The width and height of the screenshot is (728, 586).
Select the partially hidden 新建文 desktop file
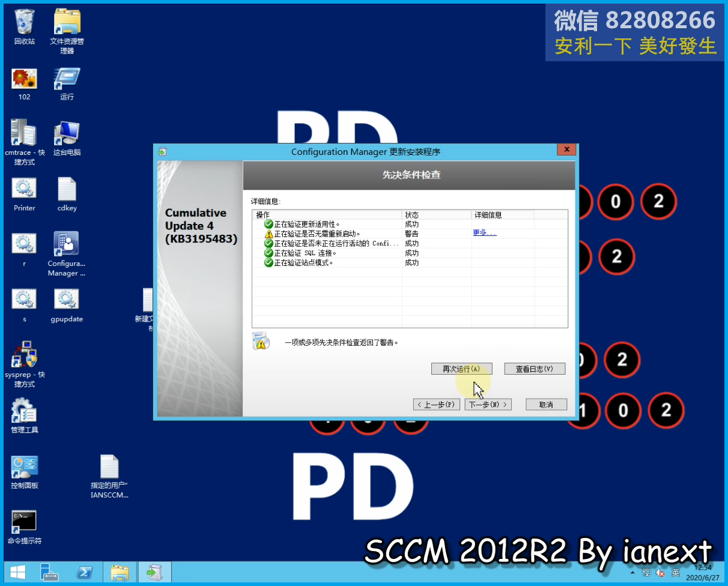pos(145,310)
